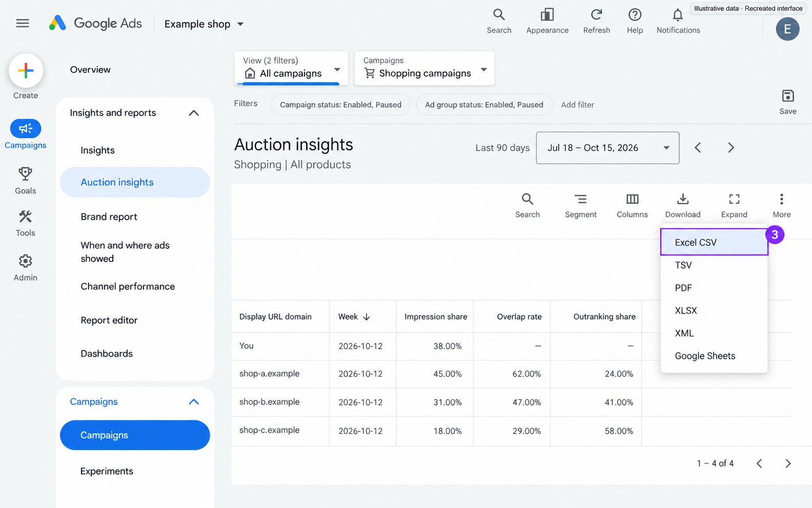Image resolution: width=812 pixels, height=508 pixels.
Task: Open the Segment tool
Action: point(581,205)
